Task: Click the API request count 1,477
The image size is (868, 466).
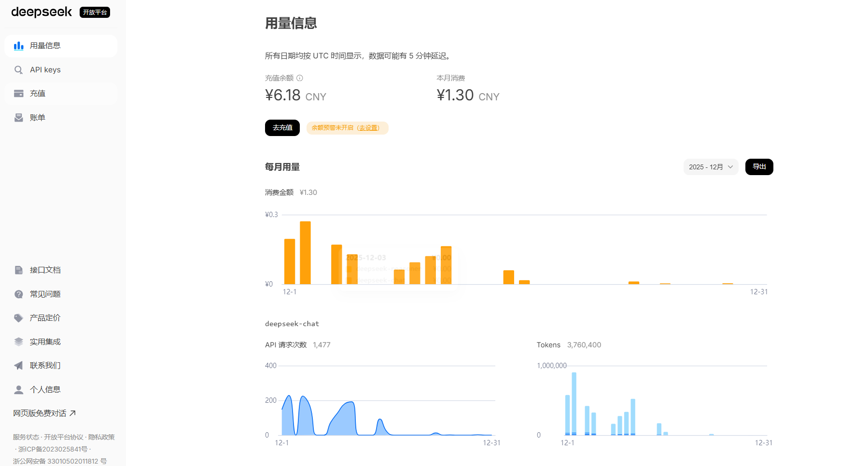Action: [322, 345]
